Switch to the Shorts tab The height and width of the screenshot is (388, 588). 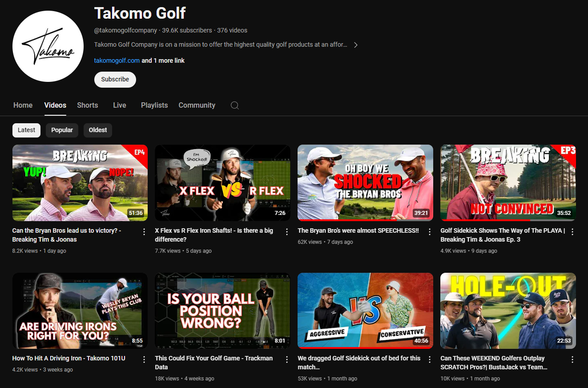(x=87, y=105)
